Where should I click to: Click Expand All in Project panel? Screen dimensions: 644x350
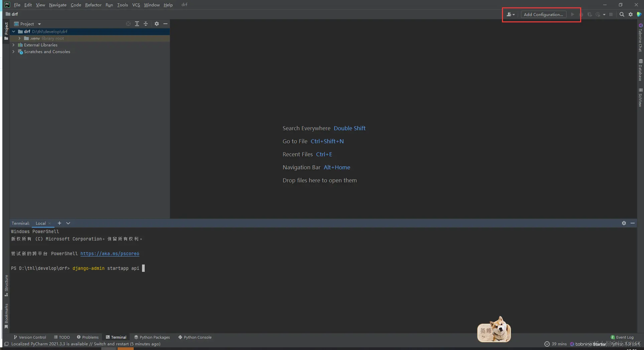(x=137, y=24)
